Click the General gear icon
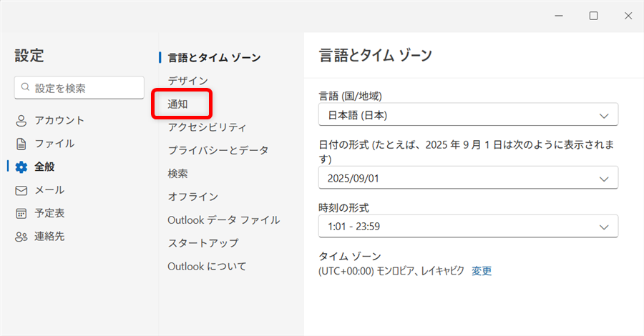This screenshot has height=336, width=644. [x=21, y=167]
